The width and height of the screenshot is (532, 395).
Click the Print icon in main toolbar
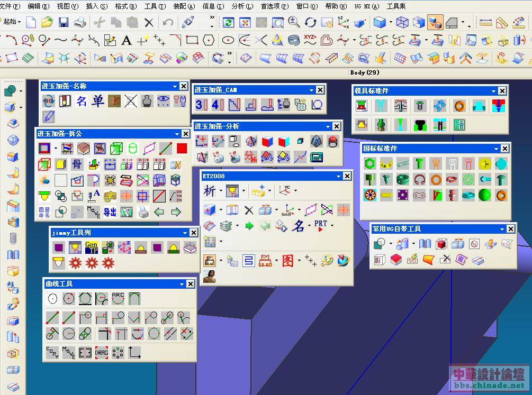[x=80, y=22]
